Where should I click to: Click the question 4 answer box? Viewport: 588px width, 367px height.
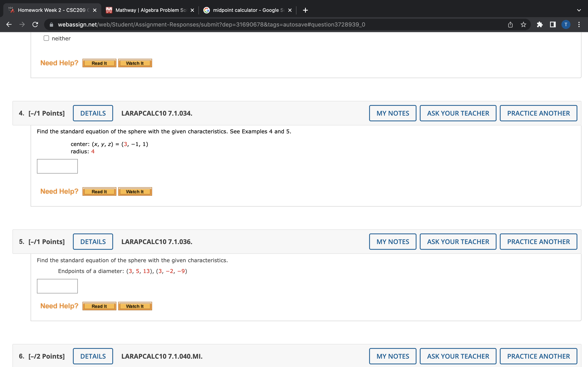[x=57, y=166]
